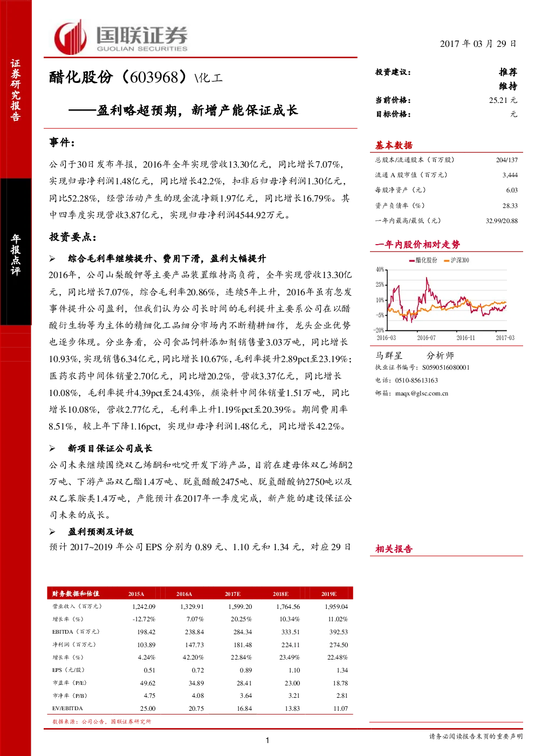Click the 2019E column header
Image resolution: width=535 pixels, height=756 pixels.
(x=329, y=594)
